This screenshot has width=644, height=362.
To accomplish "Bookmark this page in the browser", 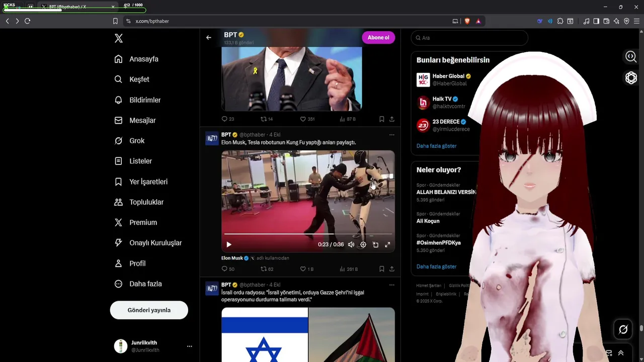I will tap(115, 21).
